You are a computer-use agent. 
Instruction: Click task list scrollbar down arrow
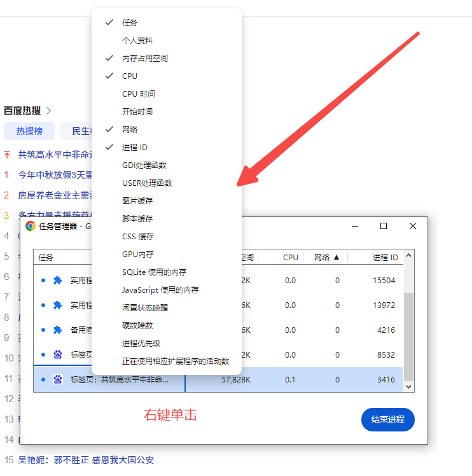[408, 387]
